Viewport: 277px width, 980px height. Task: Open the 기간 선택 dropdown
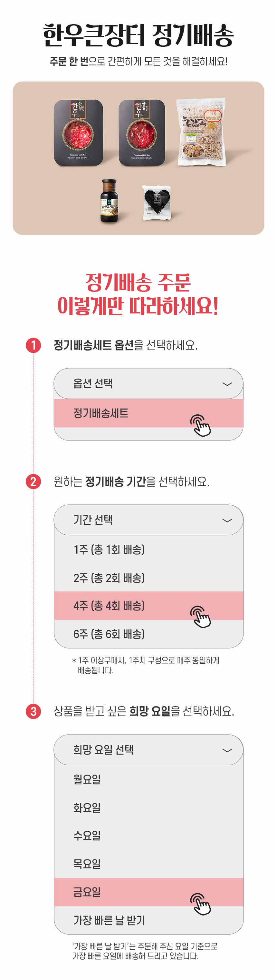148,520
